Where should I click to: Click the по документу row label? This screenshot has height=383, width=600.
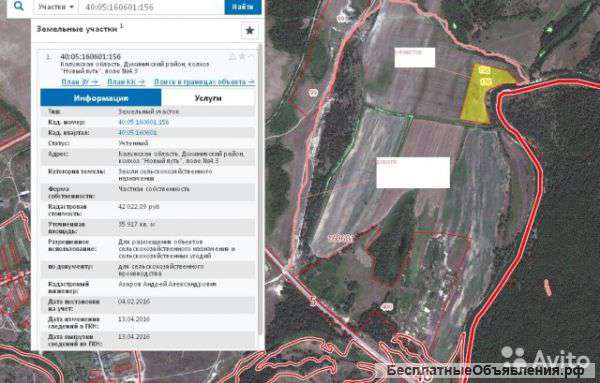[70, 266]
